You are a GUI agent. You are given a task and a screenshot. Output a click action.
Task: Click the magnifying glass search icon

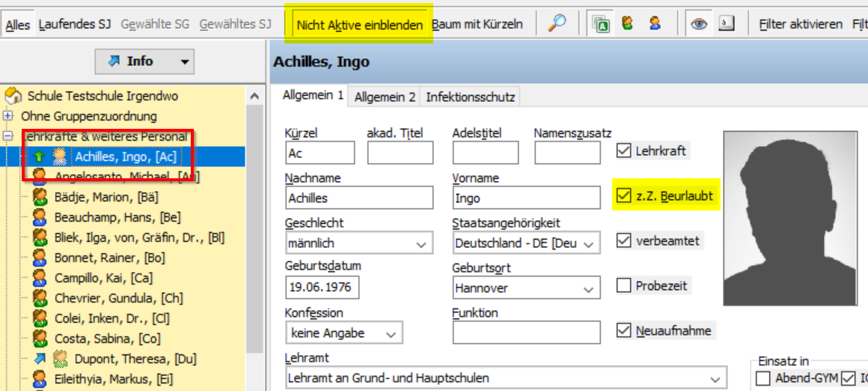pyautogui.click(x=557, y=24)
